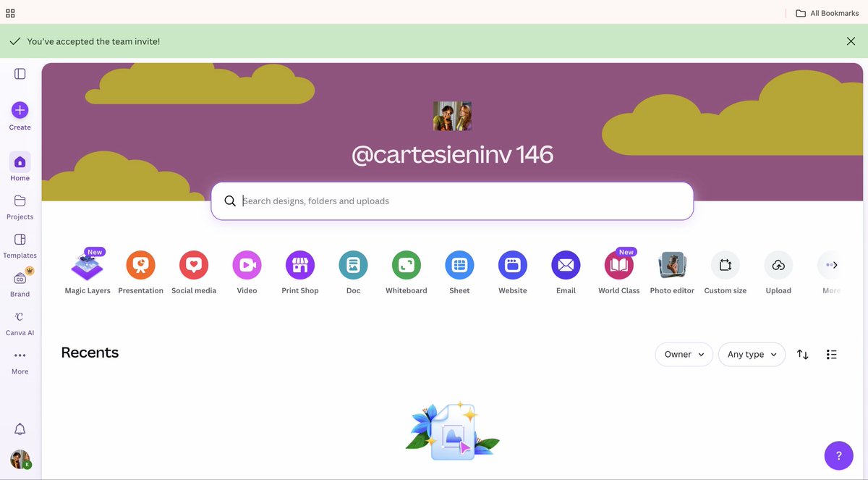Open the help question mark button
Image resolution: width=868 pixels, height=480 pixels.
pos(839,455)
